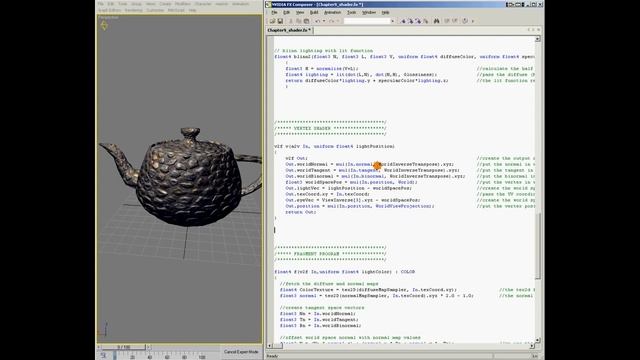Click the second indent icon right of binoculars
Screen dimensions: 640x360
455,21
